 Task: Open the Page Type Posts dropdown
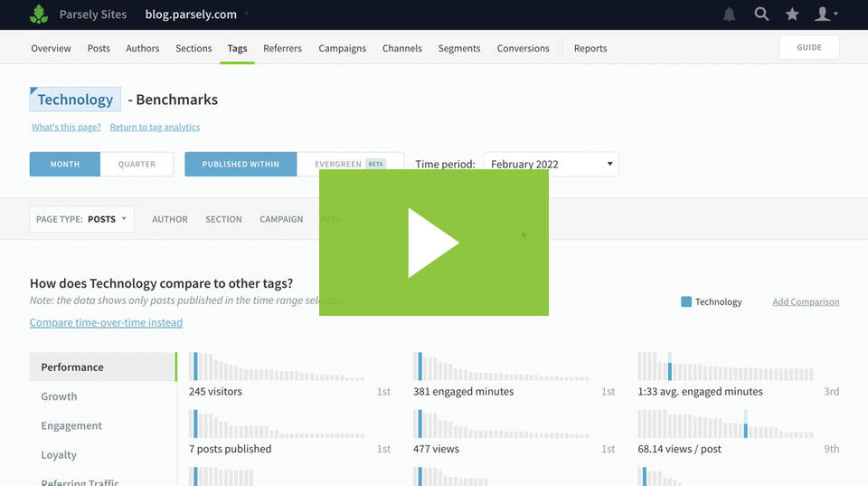[81, 219]
